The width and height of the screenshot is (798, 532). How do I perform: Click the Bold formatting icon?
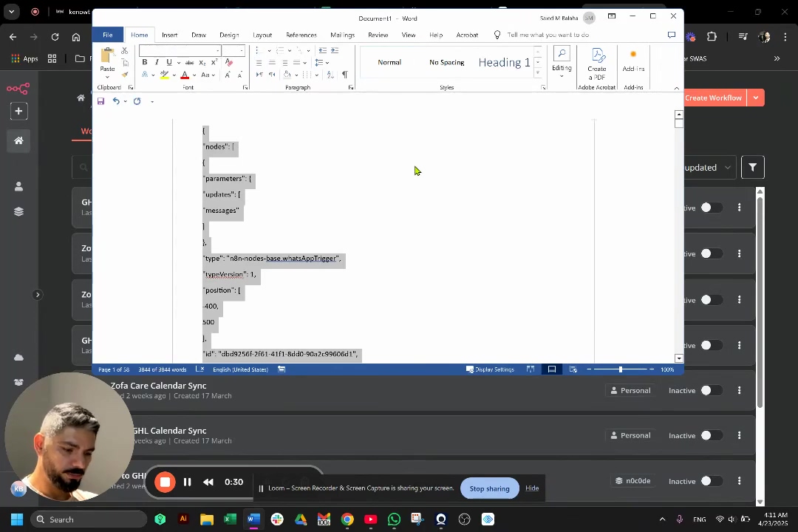[x=145, y=63]
